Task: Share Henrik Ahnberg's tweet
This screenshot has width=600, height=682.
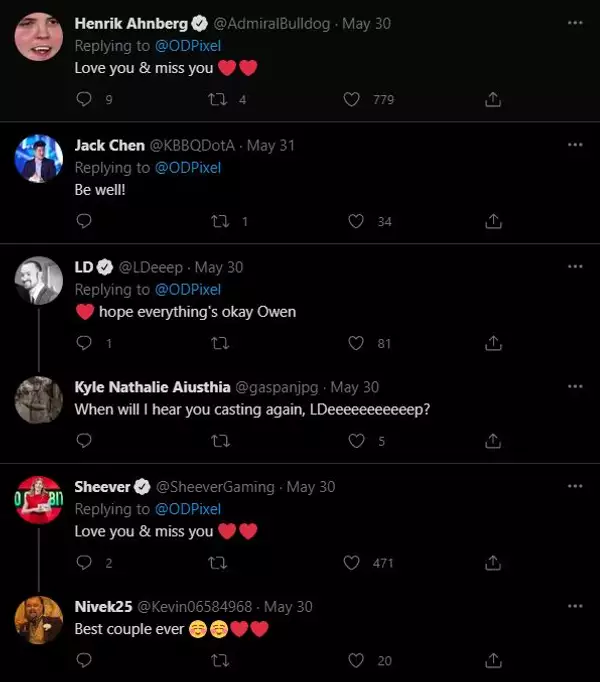Action: click(x=492, y=99)
